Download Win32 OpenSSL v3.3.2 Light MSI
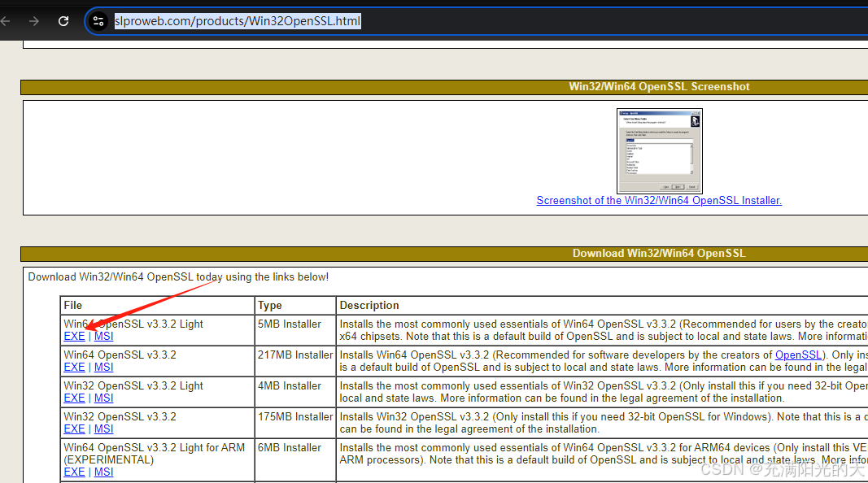 (103, 398)
